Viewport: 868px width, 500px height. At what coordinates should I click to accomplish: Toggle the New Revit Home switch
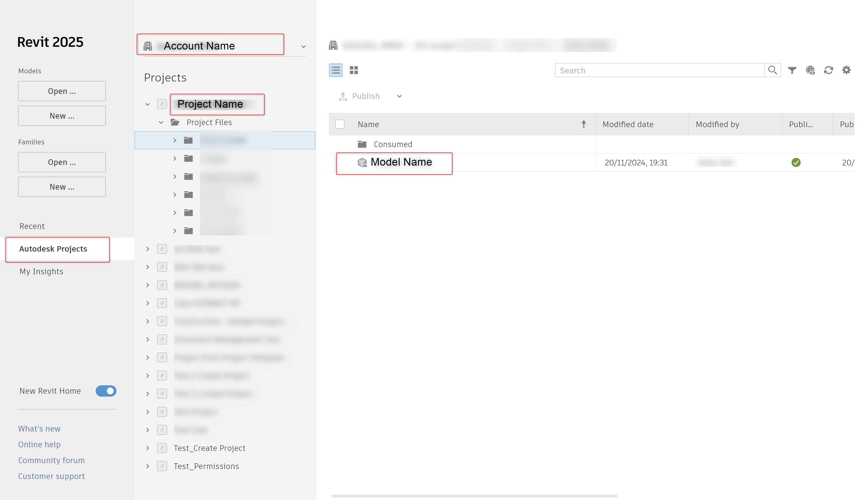[x=106, y=391]
